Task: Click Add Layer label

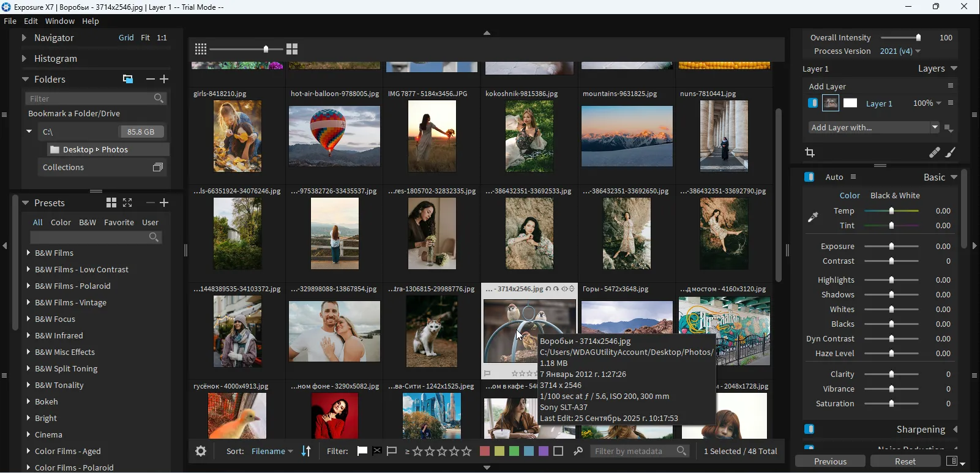Action: click(828, 86)
